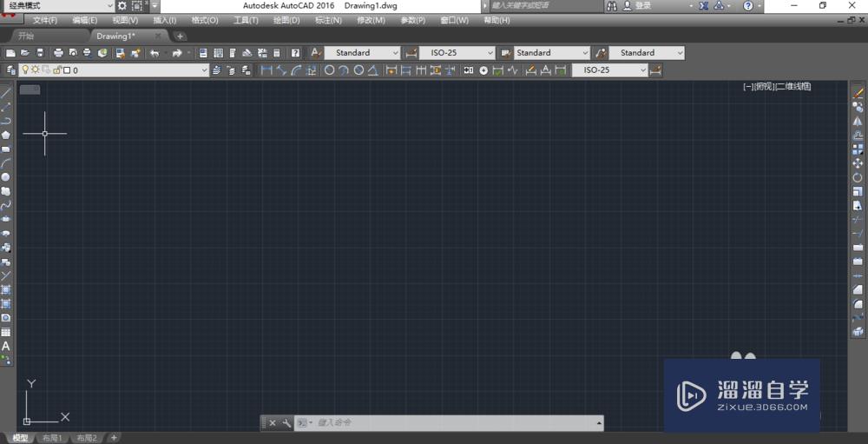Select the Offset modify tool

coord(858,135)
